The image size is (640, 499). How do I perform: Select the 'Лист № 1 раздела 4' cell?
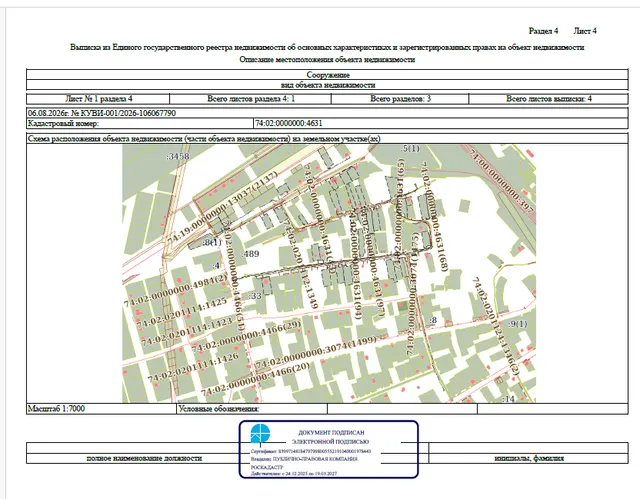[98, 99]
